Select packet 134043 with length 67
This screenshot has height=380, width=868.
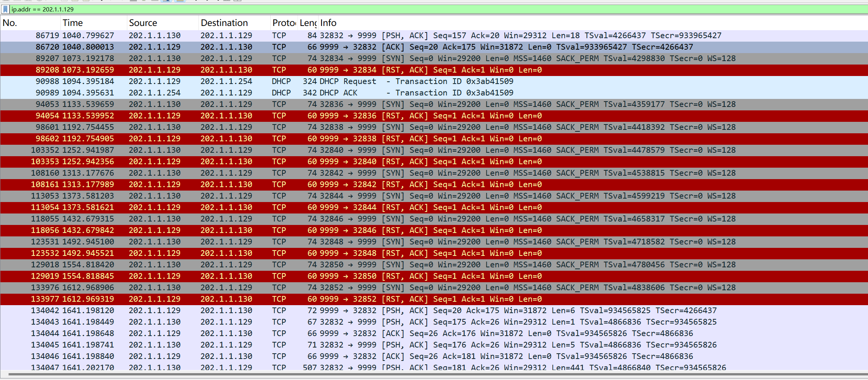[x=434, y=322]
